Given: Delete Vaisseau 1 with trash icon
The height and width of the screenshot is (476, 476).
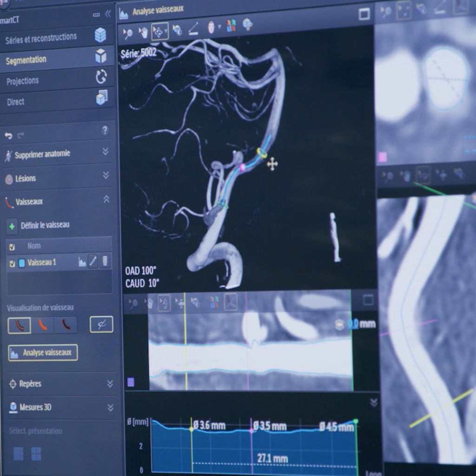Looking at the screenshot, I should [106, 261].
